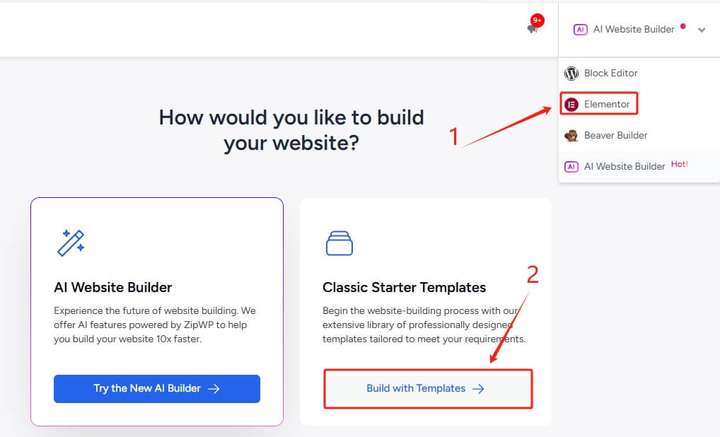Click the Elementor logo icon
This screenshot has height=437, width=720.
pos(571,104)
